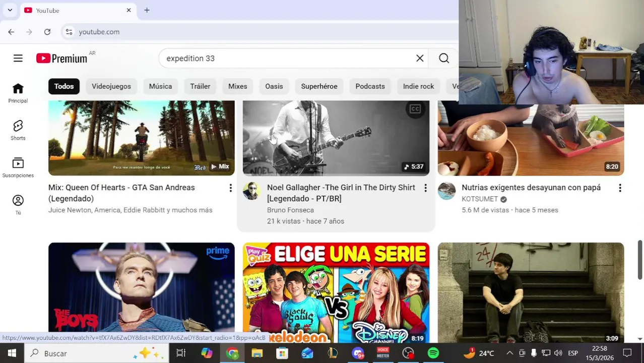Select the Música filter chip
This screenshot has width=644, height=363.
[x=160, y=86]
